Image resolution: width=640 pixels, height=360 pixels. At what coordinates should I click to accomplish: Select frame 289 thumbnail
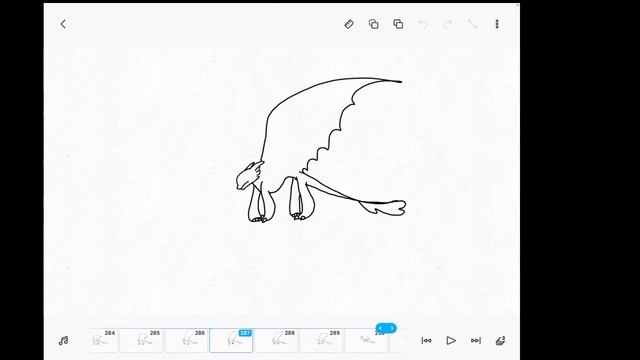tap(321, 340)
